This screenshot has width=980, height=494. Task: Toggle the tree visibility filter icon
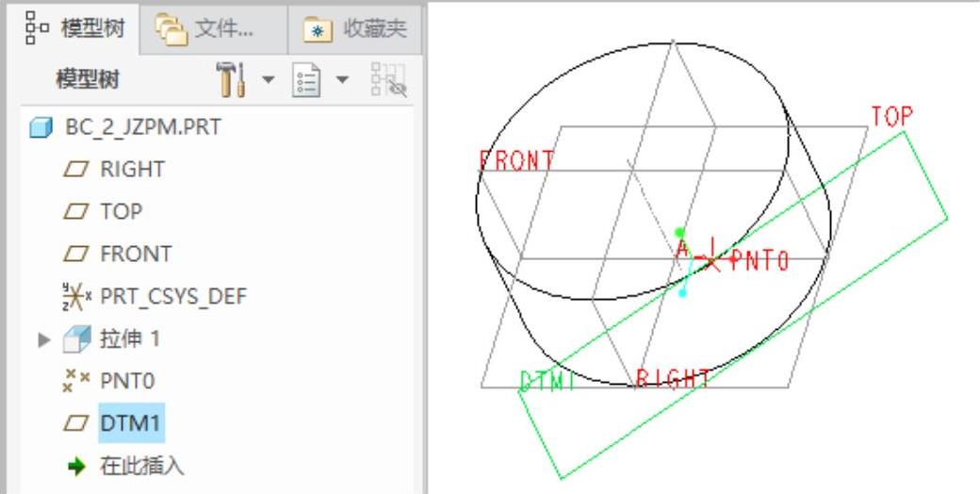pyautogui.click(x=389, y=79)
